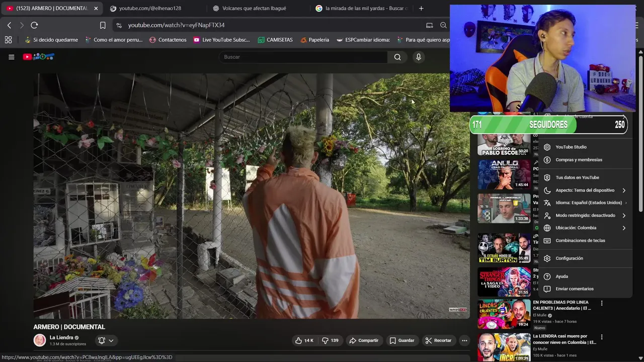
Task: Open ESPCambiar idioma: bookmark
Action: (x=363, y=40)
